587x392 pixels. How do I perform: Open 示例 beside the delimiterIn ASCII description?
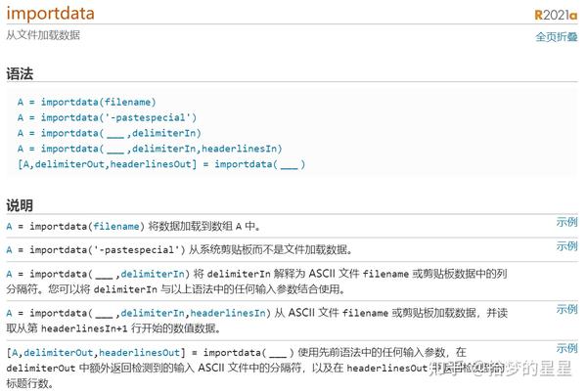(566, 271)
